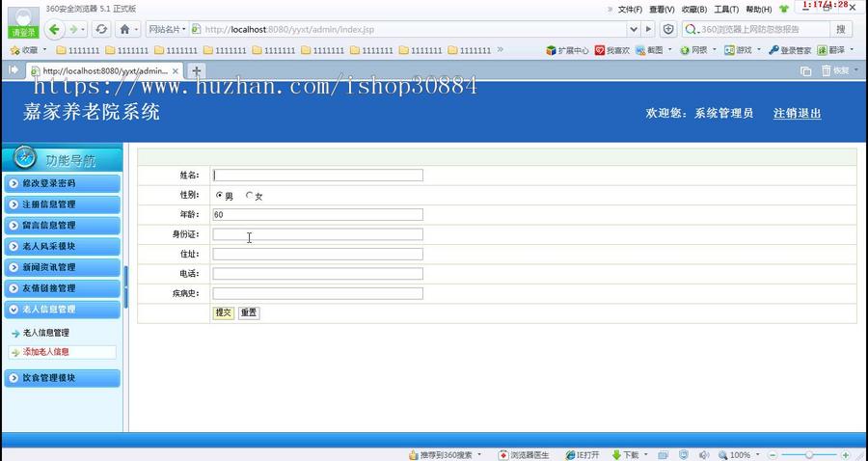Reload the page with the refresh icon

click(x=100, y=29)
